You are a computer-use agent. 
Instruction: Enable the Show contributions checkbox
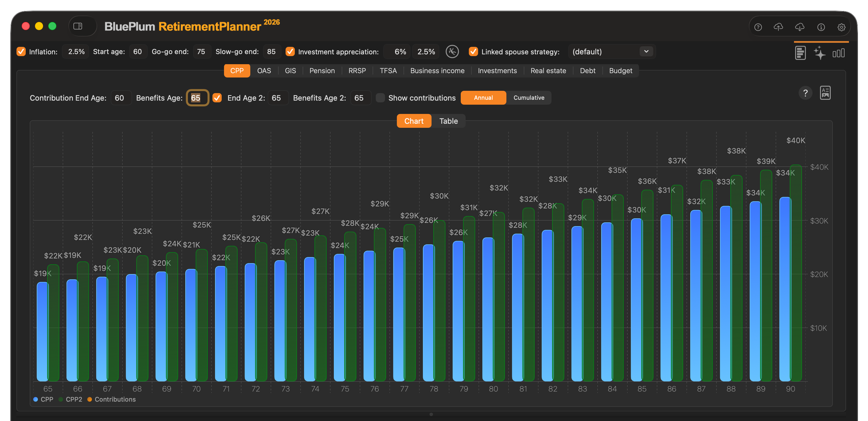pos(380,98)
